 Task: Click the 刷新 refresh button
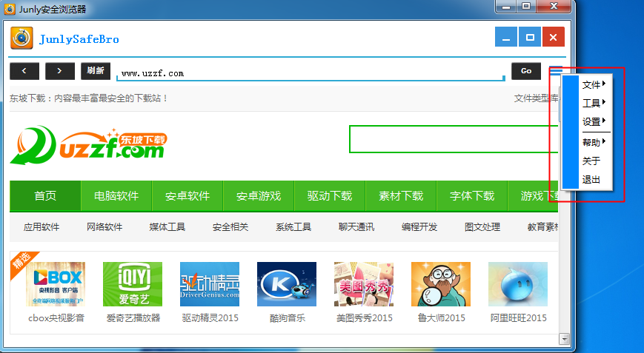[96, 71]
